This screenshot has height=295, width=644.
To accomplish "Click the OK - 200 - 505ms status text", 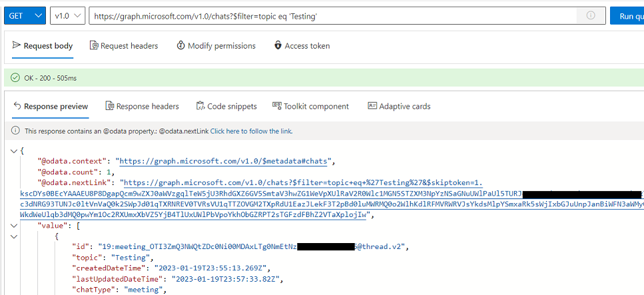I will (x=50, y=78).
